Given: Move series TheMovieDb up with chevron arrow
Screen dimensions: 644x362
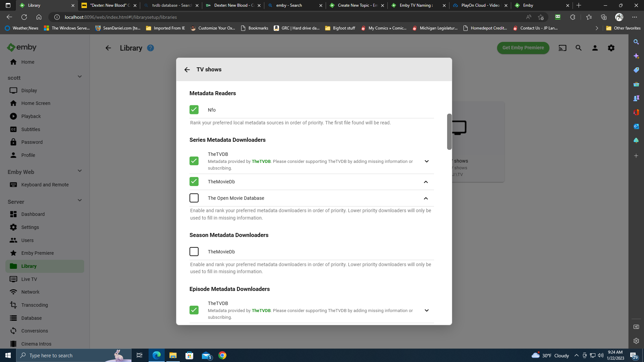Looking at the screenshot, I should click(x=426, y=182).
